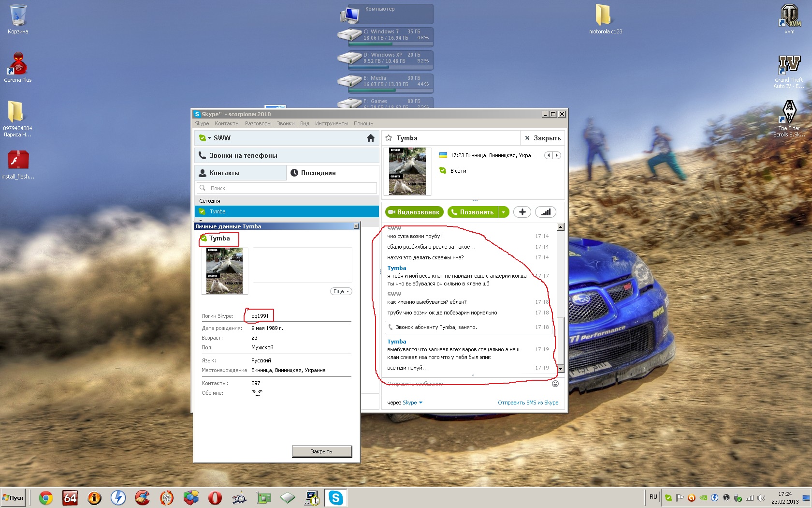Open the Skype menu in menu bar
This screenshot has height=508, width=812.
202,123
